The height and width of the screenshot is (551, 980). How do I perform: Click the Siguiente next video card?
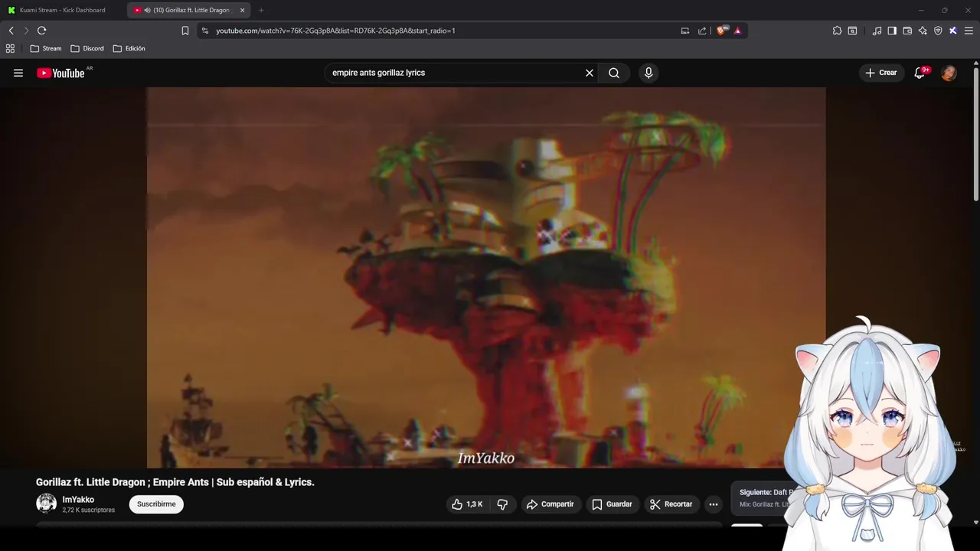coord(766,498)
